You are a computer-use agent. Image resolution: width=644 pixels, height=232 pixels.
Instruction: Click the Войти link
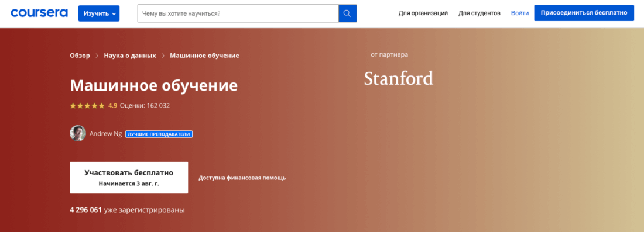click(x=520, y=13)
